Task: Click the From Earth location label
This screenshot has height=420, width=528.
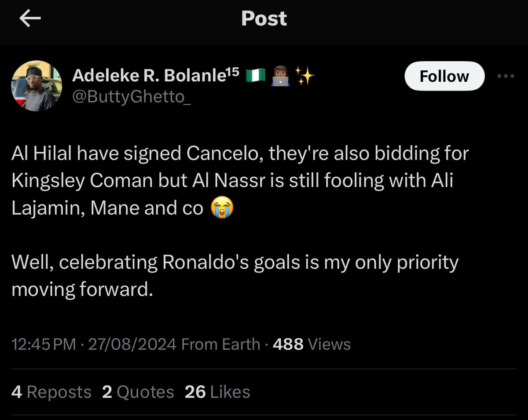Action: pyautogui.click(x=220, y=344)
